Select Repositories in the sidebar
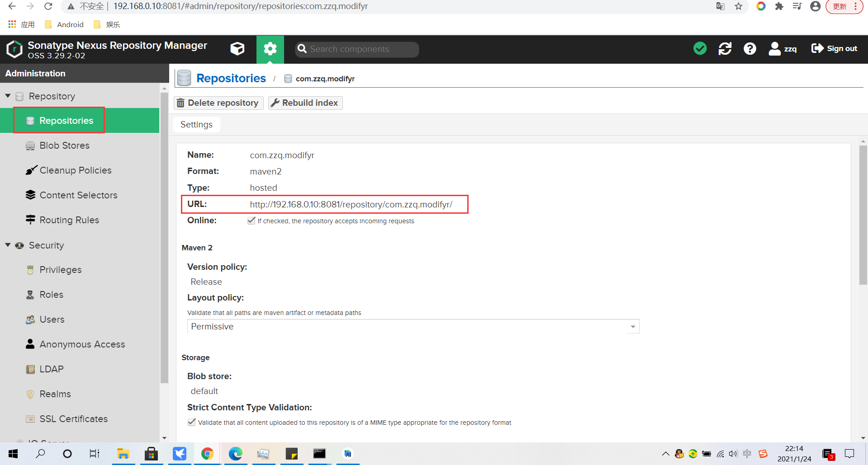Image resolution: width=868 pixels, height=465 pixels. point(80,121)
